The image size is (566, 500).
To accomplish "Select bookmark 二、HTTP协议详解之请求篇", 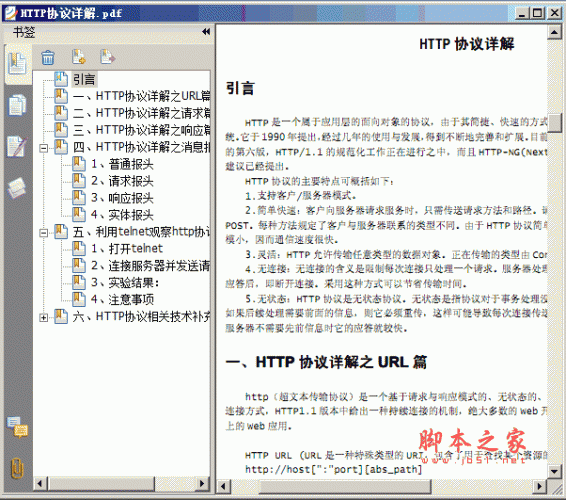I will (141, 113).
